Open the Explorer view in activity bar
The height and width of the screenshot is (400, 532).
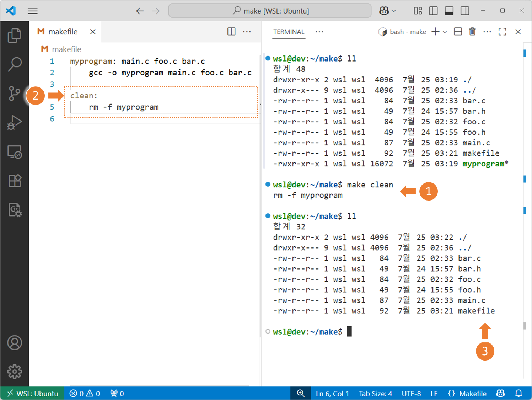(15, 35)
